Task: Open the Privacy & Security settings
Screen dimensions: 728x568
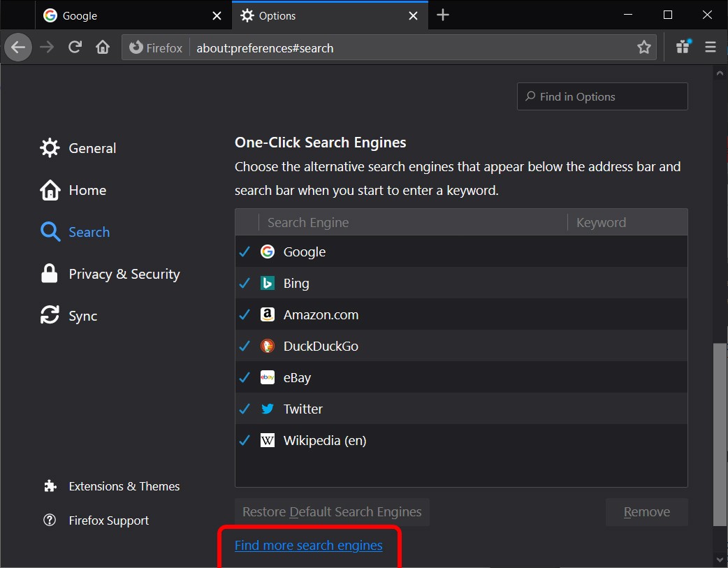Action: point(124,275)
